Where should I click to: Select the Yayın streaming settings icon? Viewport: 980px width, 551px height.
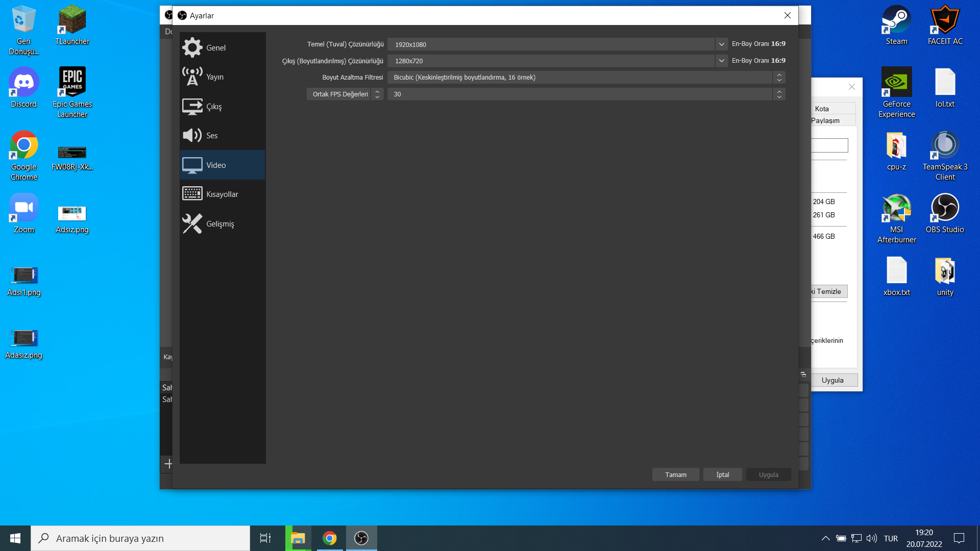point(192,77)
